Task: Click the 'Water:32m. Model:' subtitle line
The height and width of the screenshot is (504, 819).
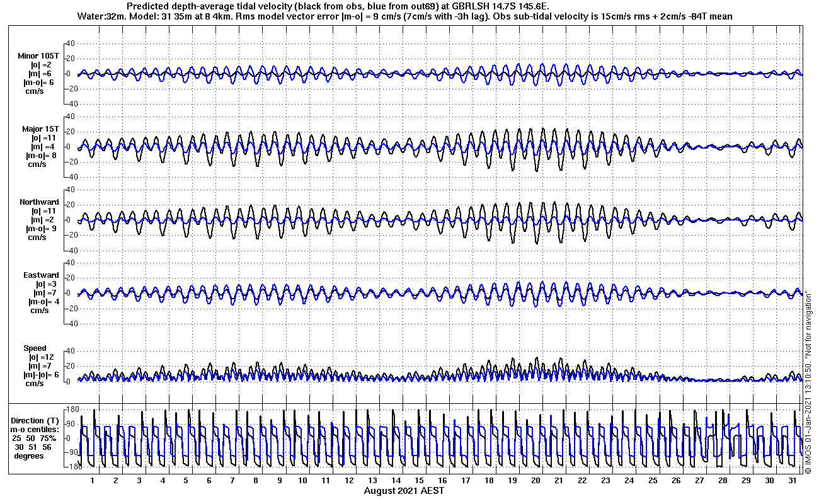Action: pyautogui.click(x=405, y=16)
